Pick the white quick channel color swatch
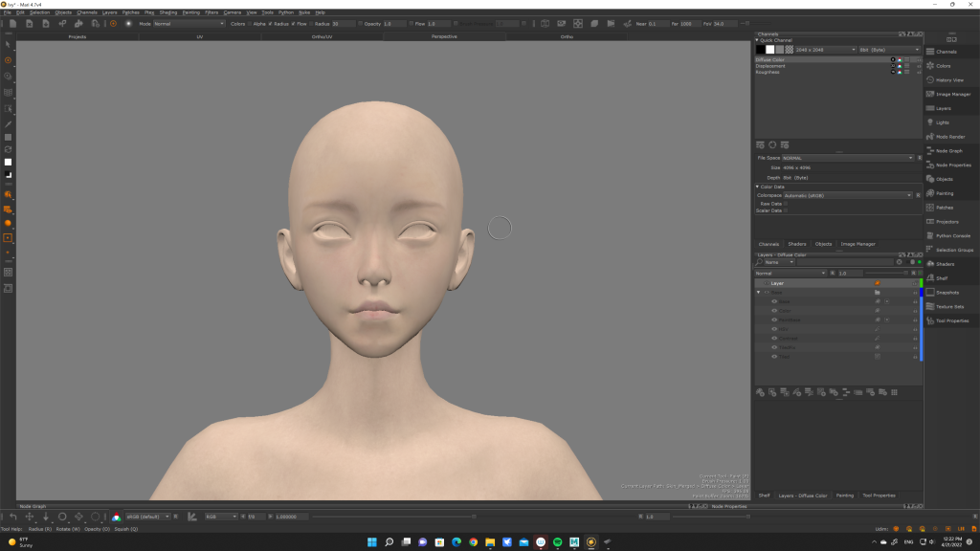This screenshot has width=980, height=551. [x=769, y=49]
